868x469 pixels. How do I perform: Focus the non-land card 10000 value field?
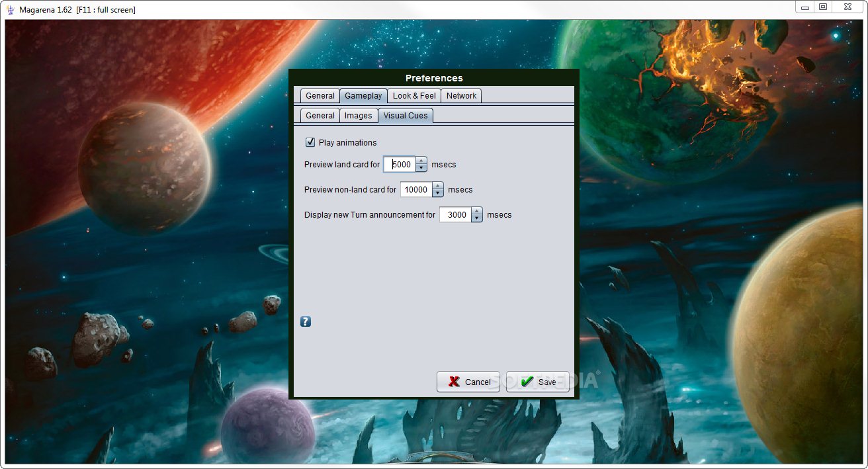pyautogui.click(x=416, y=189)
